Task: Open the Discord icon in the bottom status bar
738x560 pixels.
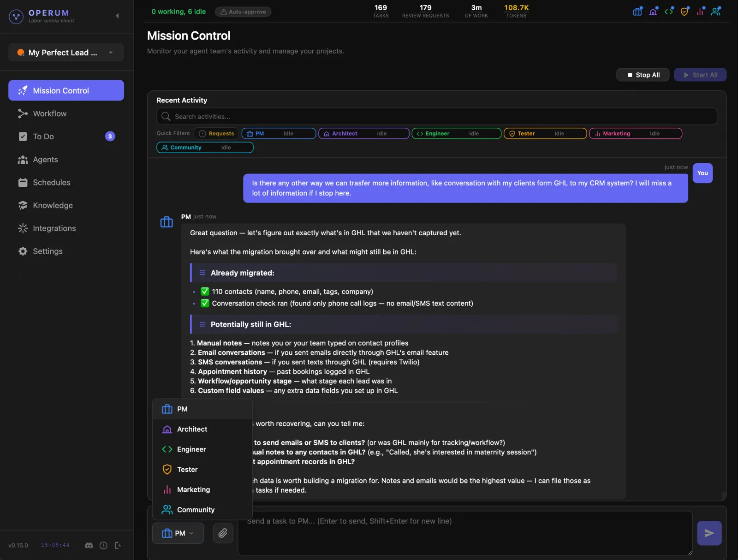Action: 88,545
